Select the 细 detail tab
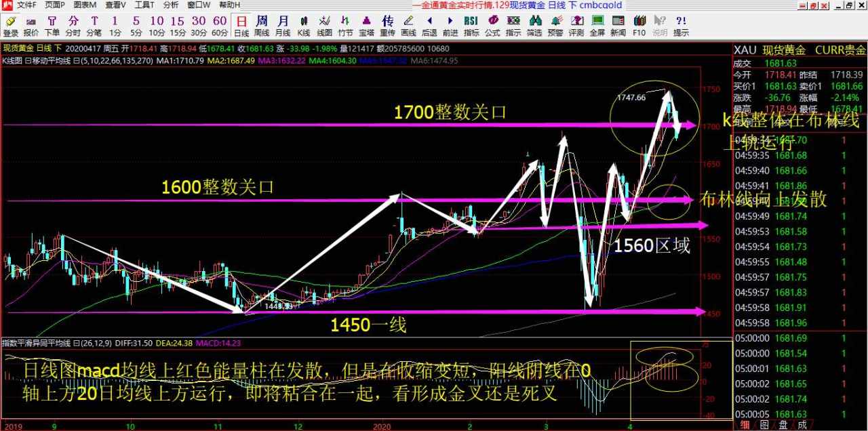 [745, 425]
